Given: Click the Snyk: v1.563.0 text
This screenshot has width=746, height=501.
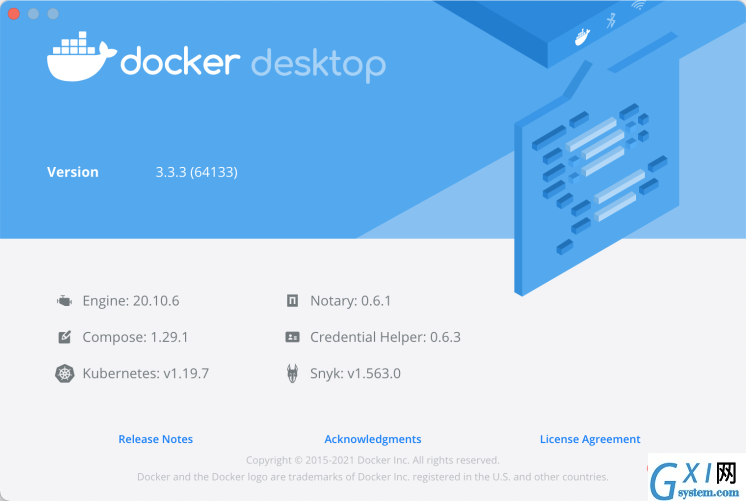Looking at the screenshot, I should click(x=355, y=373).
